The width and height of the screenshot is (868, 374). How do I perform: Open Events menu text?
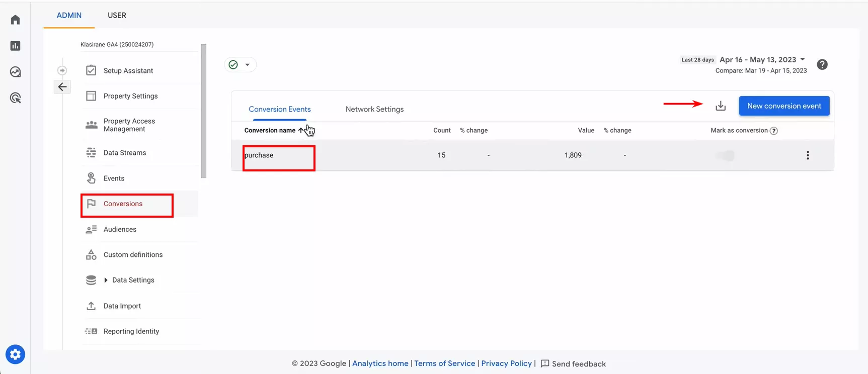tap(114, 178)
